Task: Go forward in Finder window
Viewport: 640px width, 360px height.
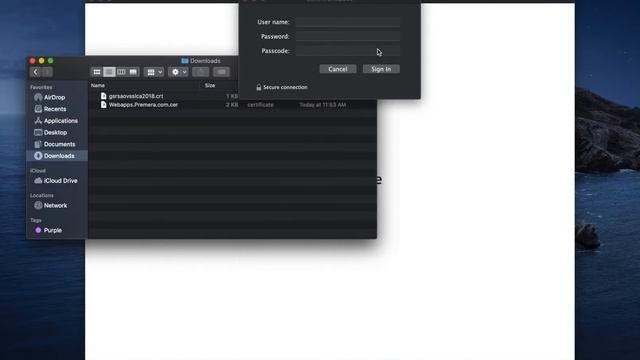Action: click(47, 72)
